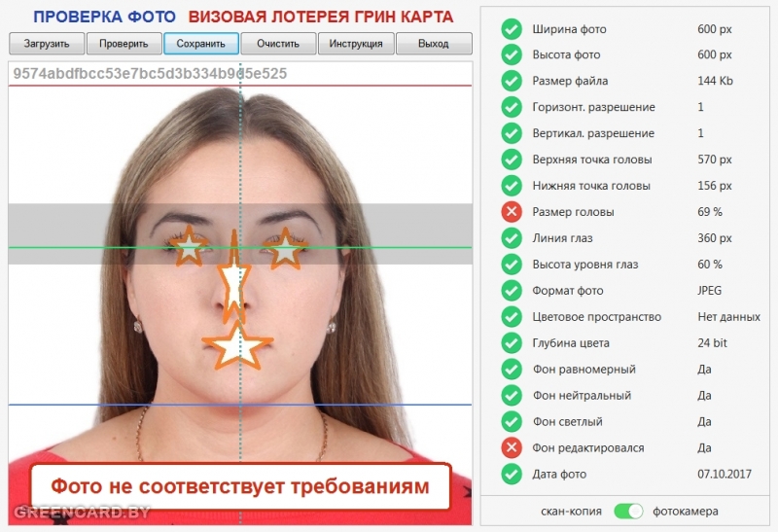Click the green check beside Дата фото
The width and height of the screenshot is (778, 532).
512,475
